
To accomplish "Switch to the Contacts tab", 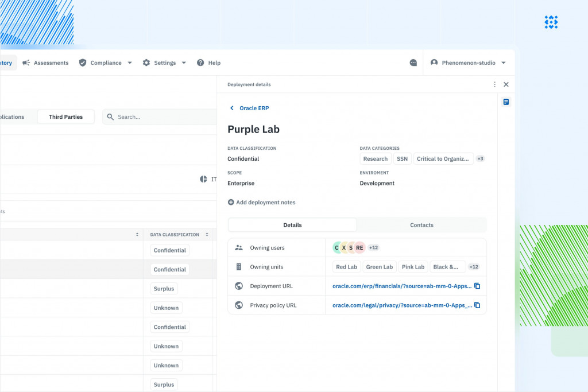I will [x=421, y=224].
